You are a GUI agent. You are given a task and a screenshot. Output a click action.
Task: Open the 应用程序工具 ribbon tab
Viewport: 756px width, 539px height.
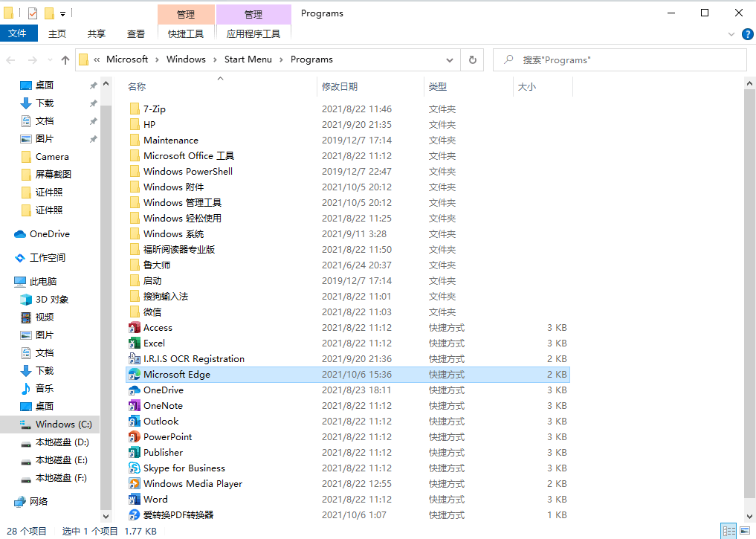pos(253,33)
